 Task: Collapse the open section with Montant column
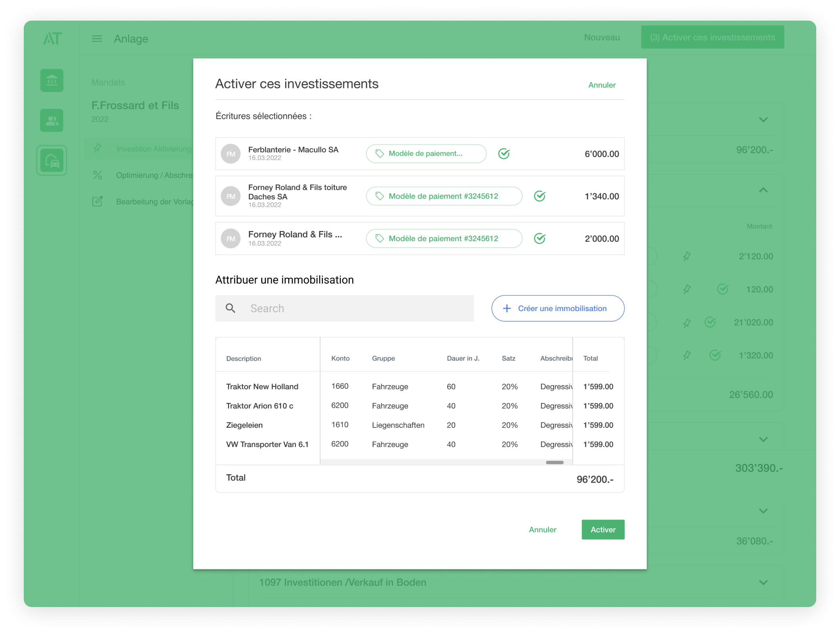[x=764, y=190]
